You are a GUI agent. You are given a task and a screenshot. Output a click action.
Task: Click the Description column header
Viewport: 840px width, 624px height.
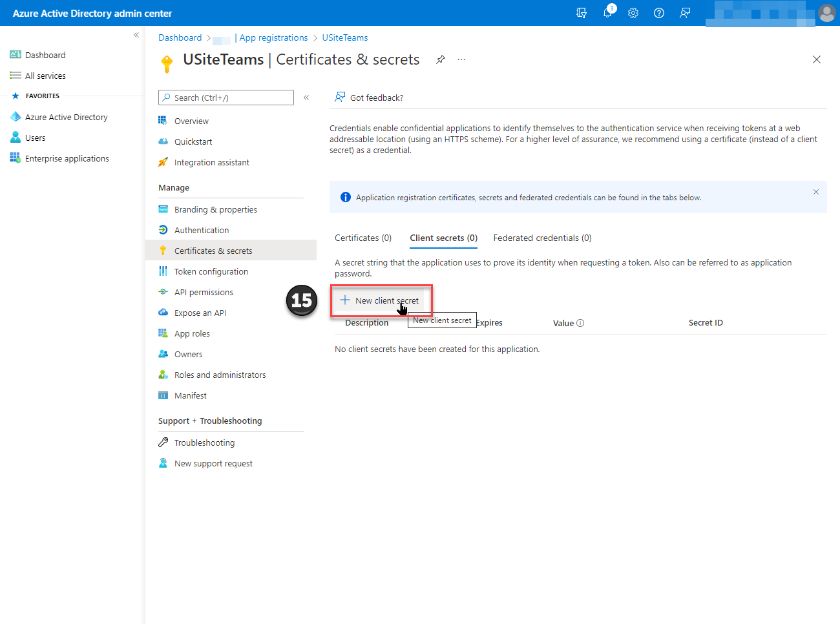tap(367, 323)
